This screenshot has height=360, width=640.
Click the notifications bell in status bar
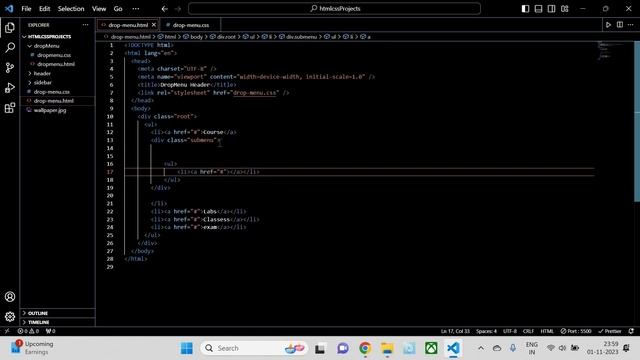click(x=631, y=331)
